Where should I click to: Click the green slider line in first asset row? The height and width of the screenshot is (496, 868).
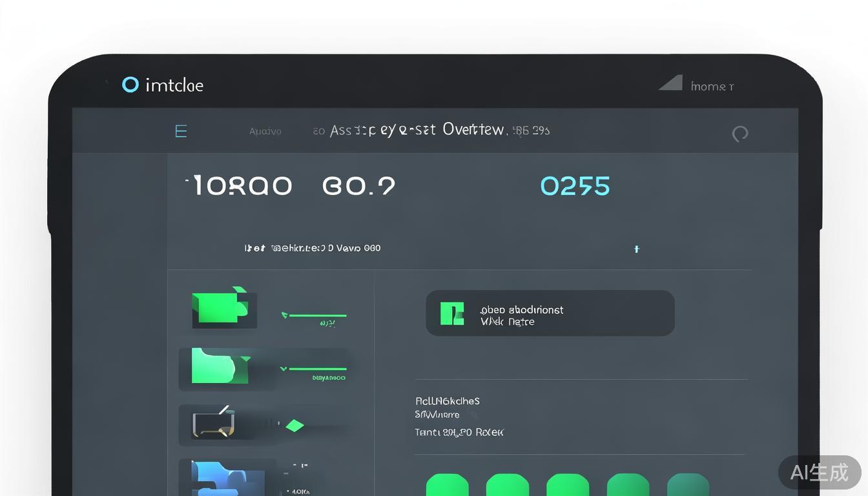pyautogui.click(x=316, y=316)
